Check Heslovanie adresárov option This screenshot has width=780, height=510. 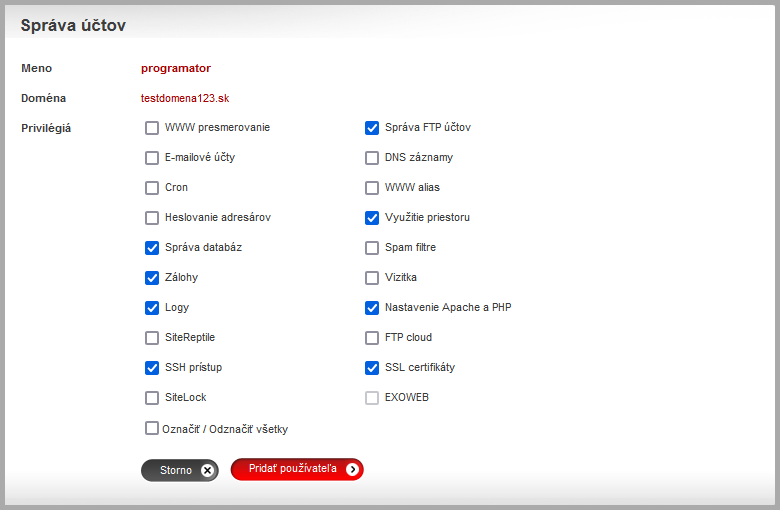pos(152,218)
